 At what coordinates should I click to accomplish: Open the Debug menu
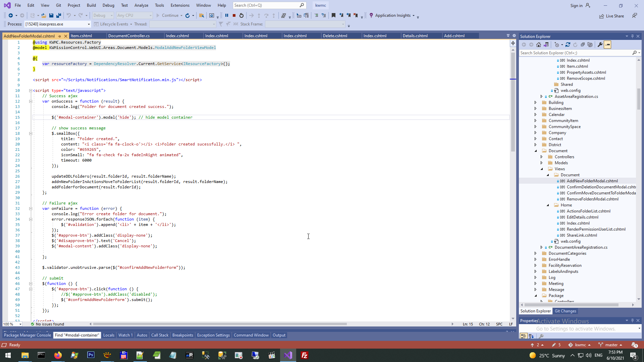point(108,5)
